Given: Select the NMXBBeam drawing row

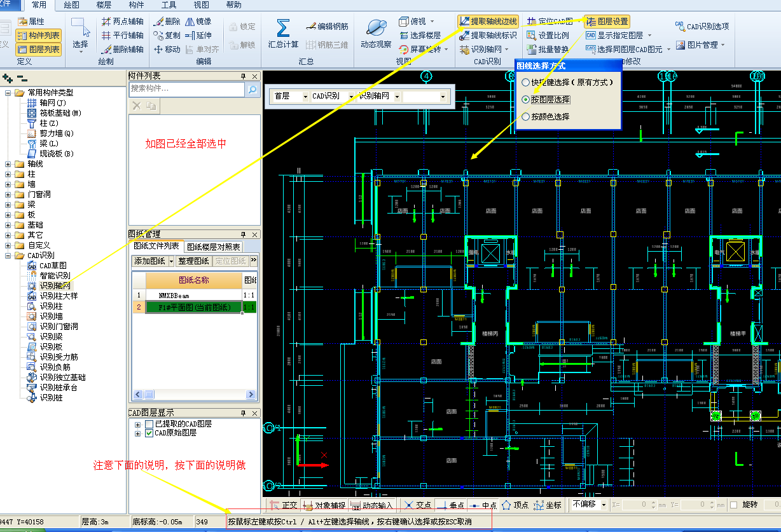Looking at the screenshot, I should coord(193,296).
